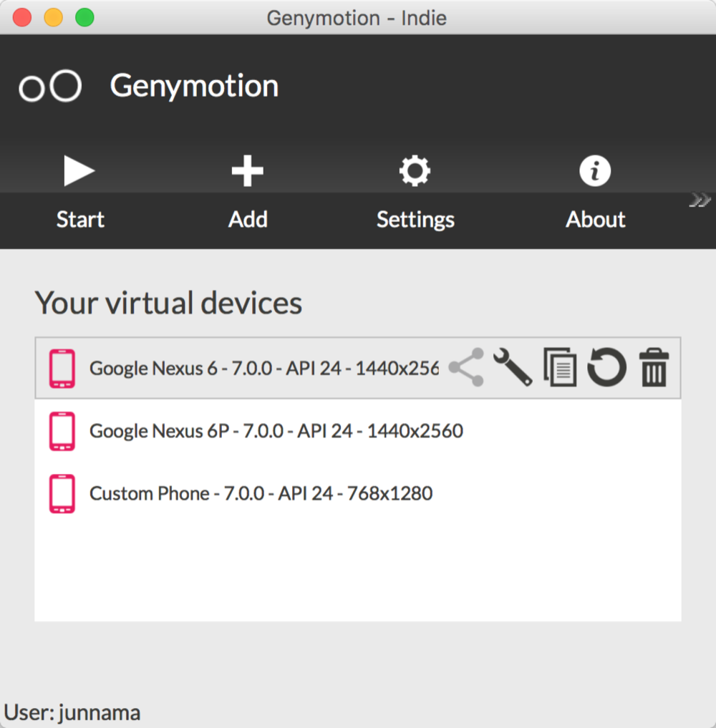Click the Settings label in toolbar
716x728 pixels.
(x=415, y=220)
